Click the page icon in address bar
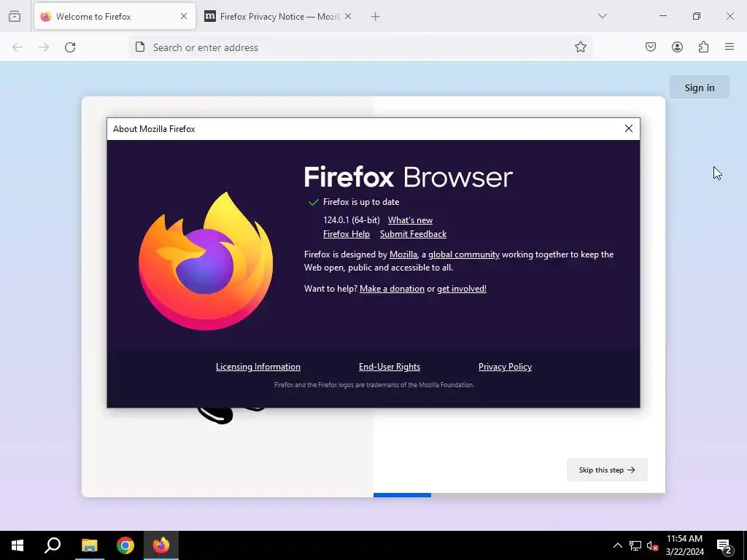This screenshot has height=560, width=747. (x=140, y=47)
